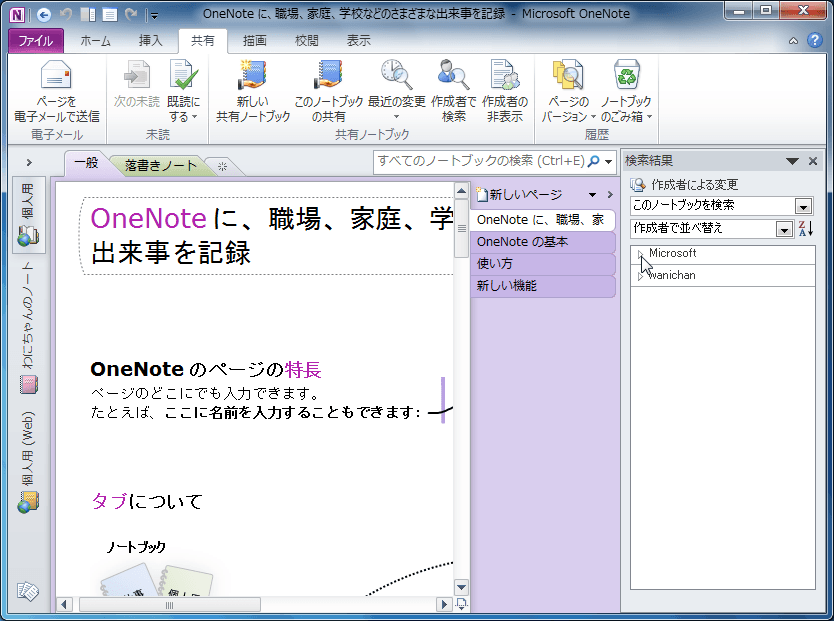Open the 新しい機能 page tab
This screenshot has height=621, width=834.
pyautogui.click(x=543, y=286)
